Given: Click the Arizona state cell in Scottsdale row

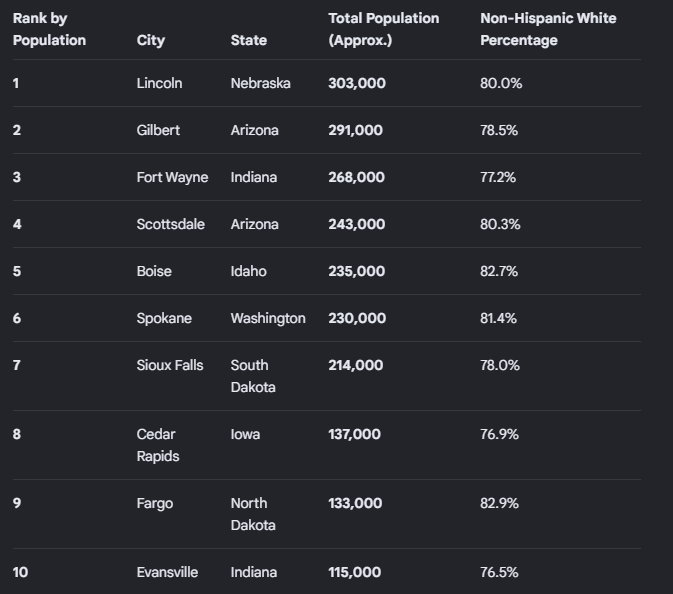Looking at the screenshot, I should tap(255, 224).
